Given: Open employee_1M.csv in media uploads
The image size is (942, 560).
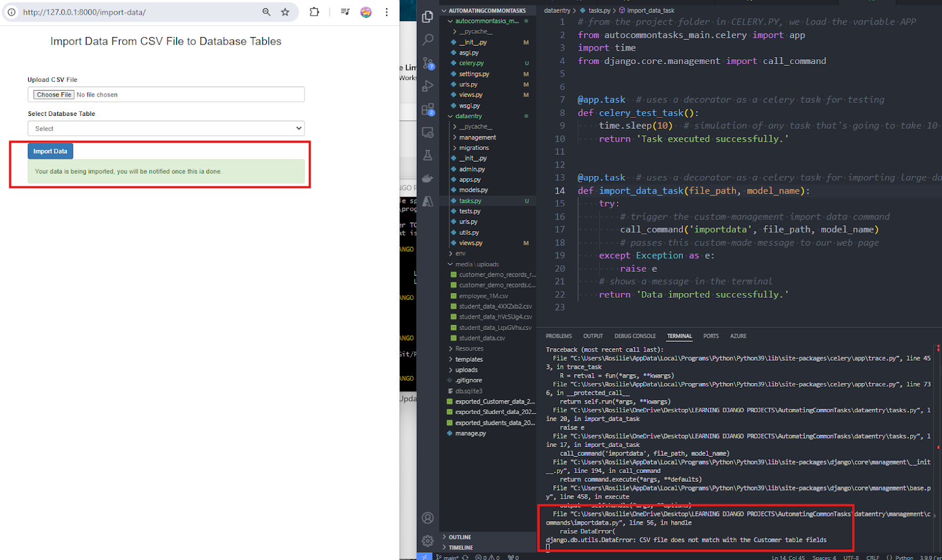Looking at the screenshot, I should point(483,296).
